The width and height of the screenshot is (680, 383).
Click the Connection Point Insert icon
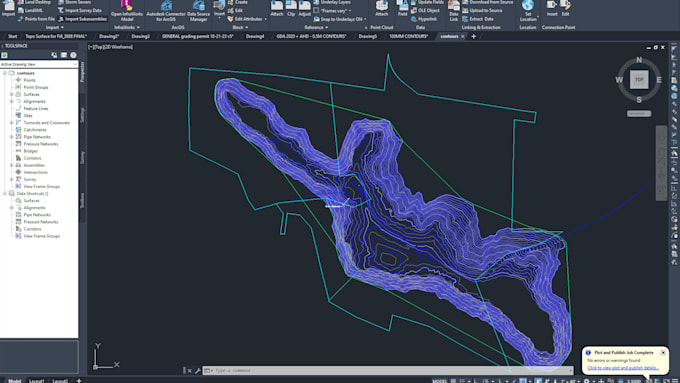(x=552, y=9)
